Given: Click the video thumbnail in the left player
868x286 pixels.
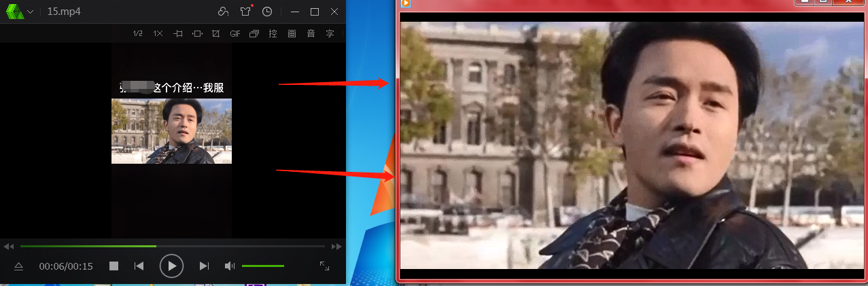Looking at the screenshot, I should click(x=171, y=131).
